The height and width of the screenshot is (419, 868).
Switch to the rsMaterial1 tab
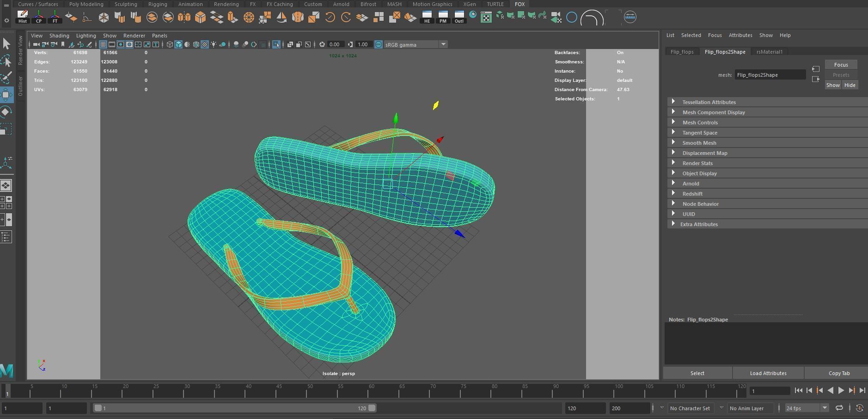[769, 51]
